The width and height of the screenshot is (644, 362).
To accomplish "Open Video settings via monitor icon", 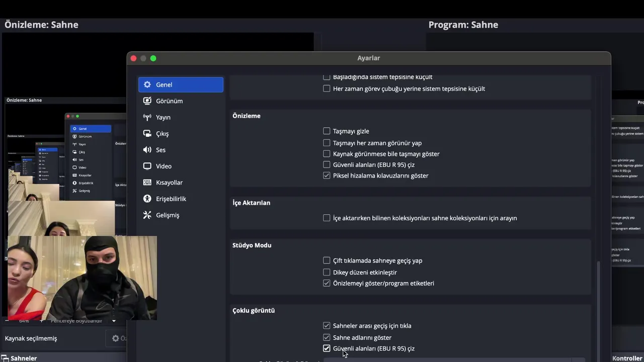I will click(x=147, y=166).
